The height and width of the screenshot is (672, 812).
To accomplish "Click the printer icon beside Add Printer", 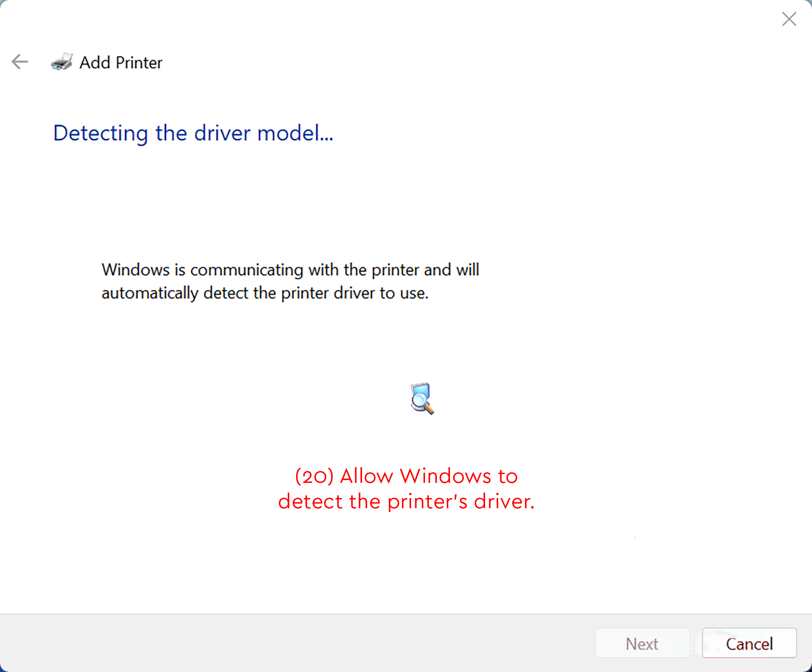I will [62, 62].
